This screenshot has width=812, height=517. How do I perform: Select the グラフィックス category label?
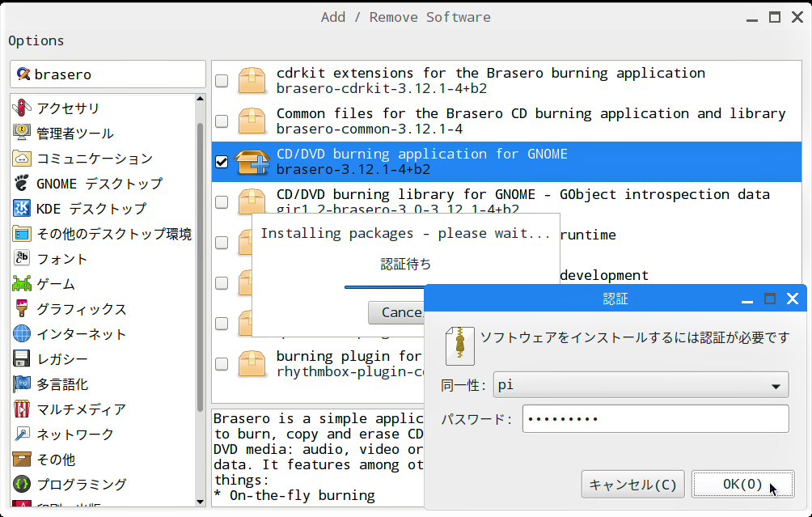(x=82, y=309)
